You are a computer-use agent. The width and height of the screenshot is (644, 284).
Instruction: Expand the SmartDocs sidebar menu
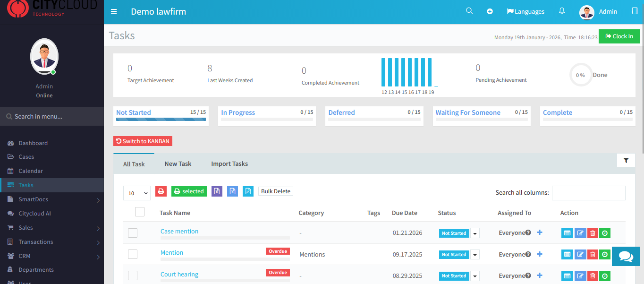pos(52,199)
